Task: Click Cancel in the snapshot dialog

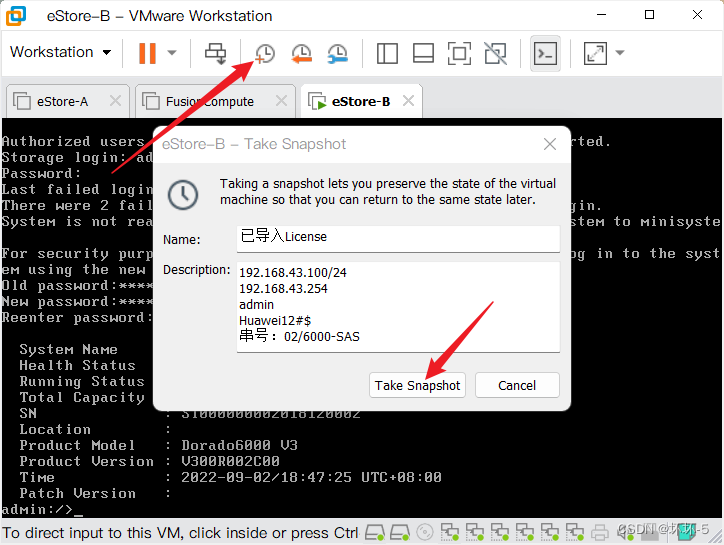Action: coord(517,385)
